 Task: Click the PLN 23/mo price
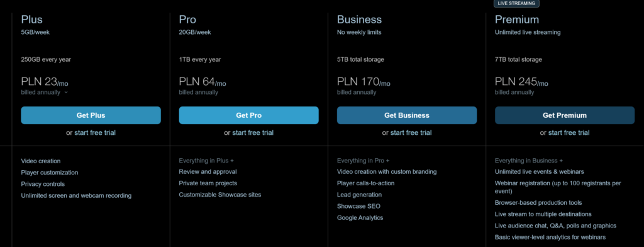[x=45, y=81]
